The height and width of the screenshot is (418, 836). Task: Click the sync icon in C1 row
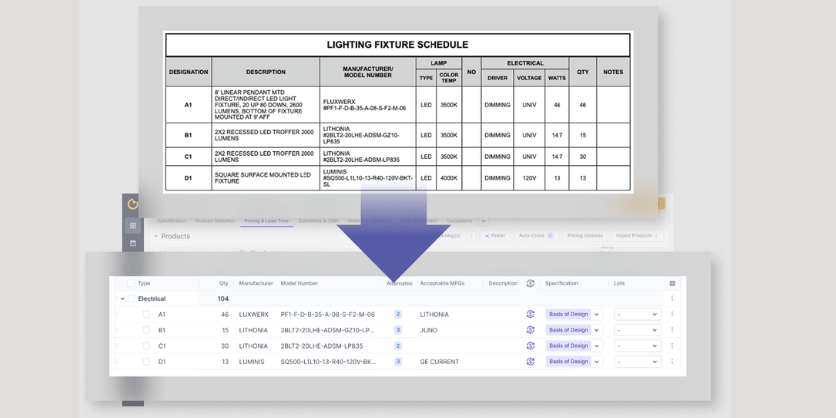pyautogui.click(x=530, y=345)
